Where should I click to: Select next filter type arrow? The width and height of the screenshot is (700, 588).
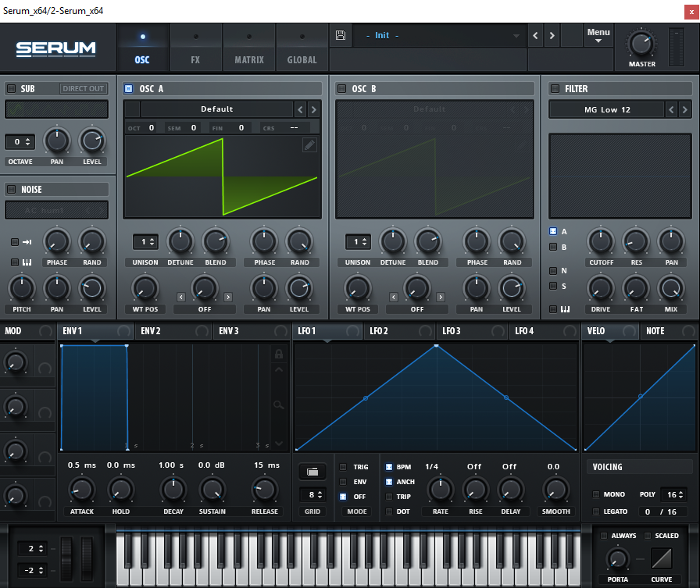pyautogui.click(x=684, y=110)
